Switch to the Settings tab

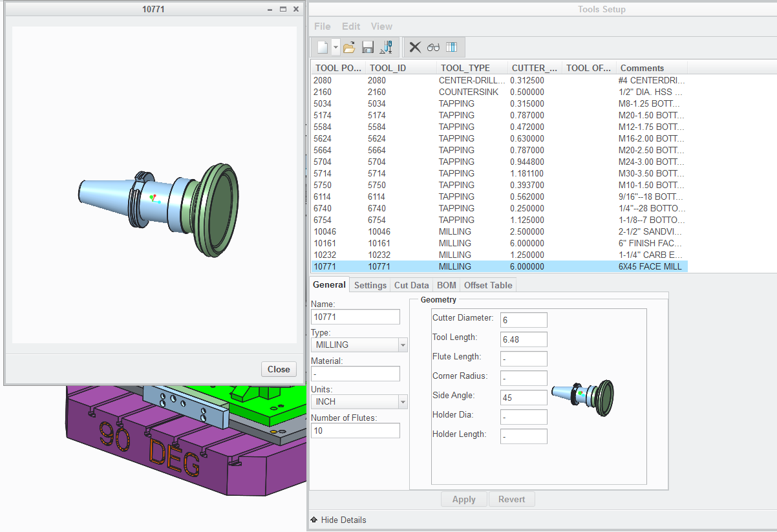370,285
